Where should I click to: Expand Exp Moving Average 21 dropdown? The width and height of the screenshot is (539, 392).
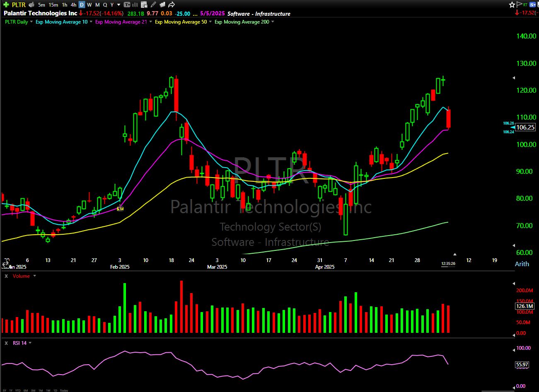[151, 22]
